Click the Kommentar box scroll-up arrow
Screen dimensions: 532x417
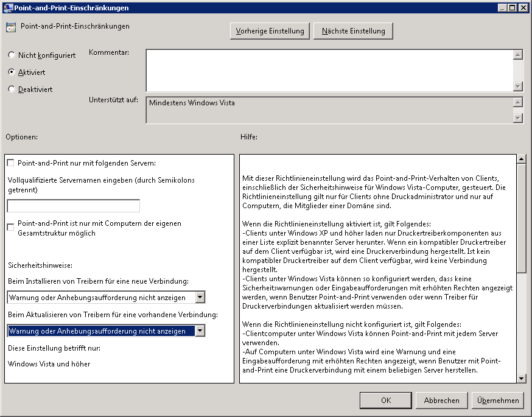click(x=518, y=55)
